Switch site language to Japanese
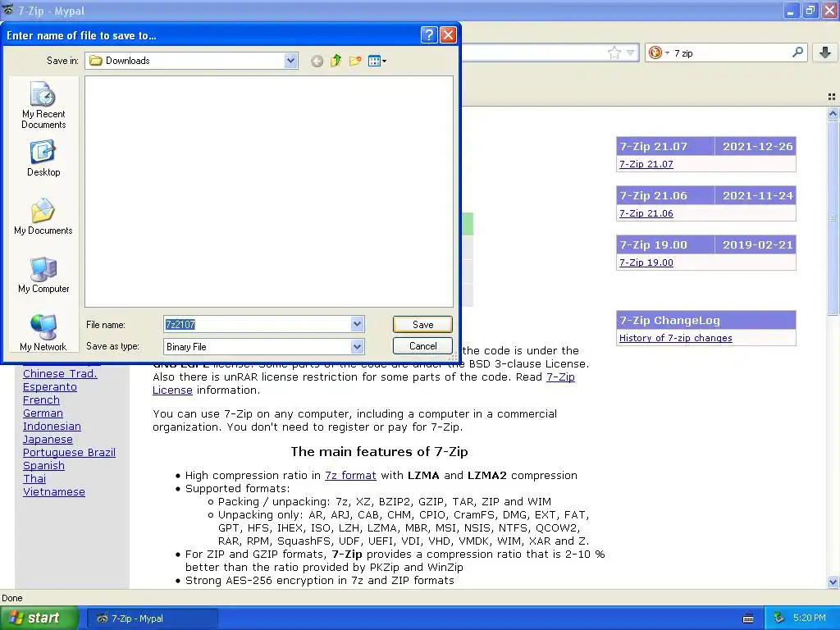Image resolution: width=840 pixels, height=630 pixels. pyautogui.click(x=48, y=440)
